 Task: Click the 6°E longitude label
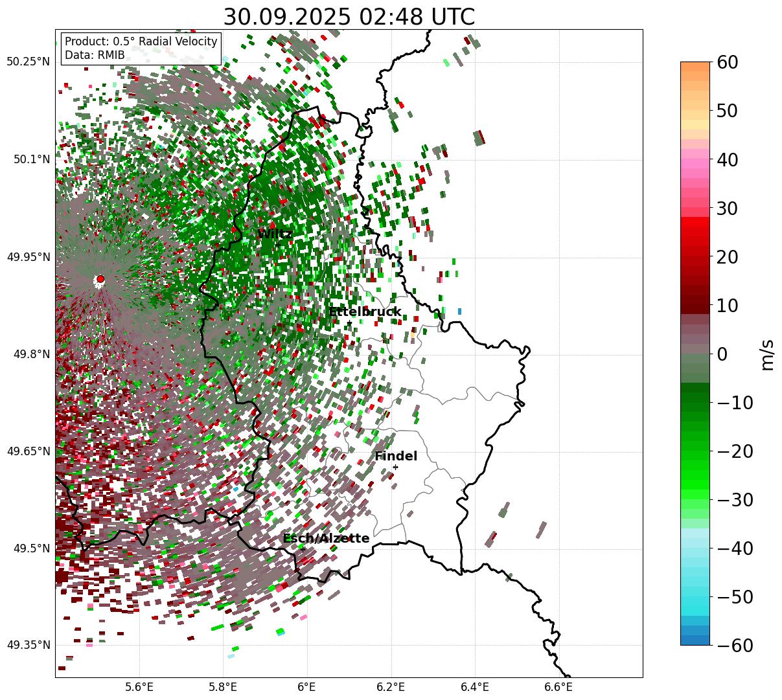[306, 687]
